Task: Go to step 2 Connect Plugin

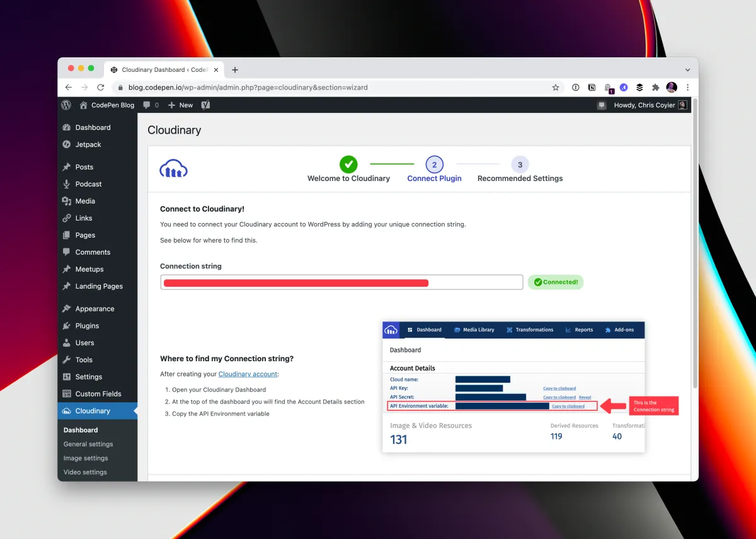Action: [x=434, y=170]
